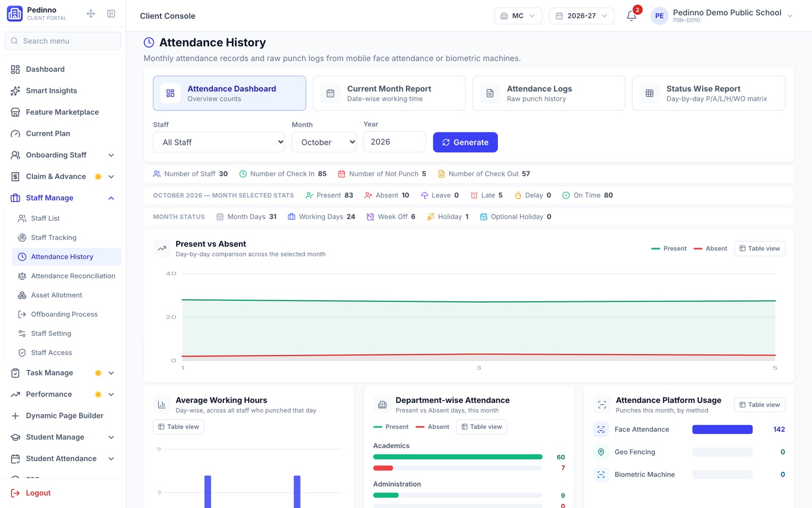Expand the Claim & Advance section
The image size is (812, 508).
pos(111,176)
